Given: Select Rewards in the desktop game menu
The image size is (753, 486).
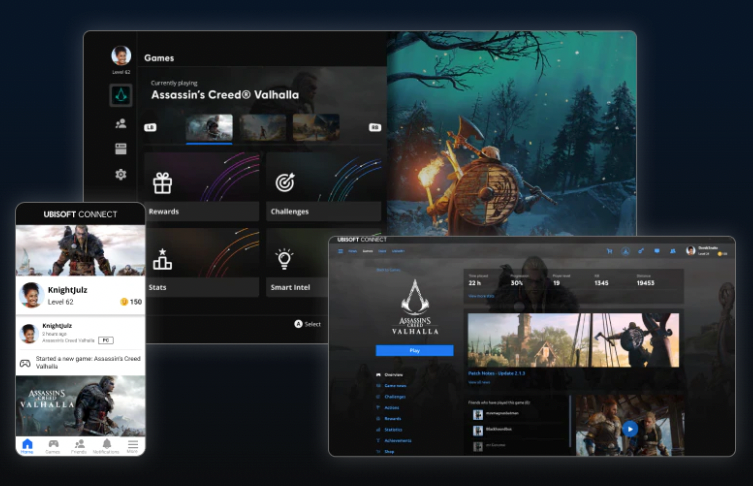Looking at the screenshot, I should click(x=389, y=419).
